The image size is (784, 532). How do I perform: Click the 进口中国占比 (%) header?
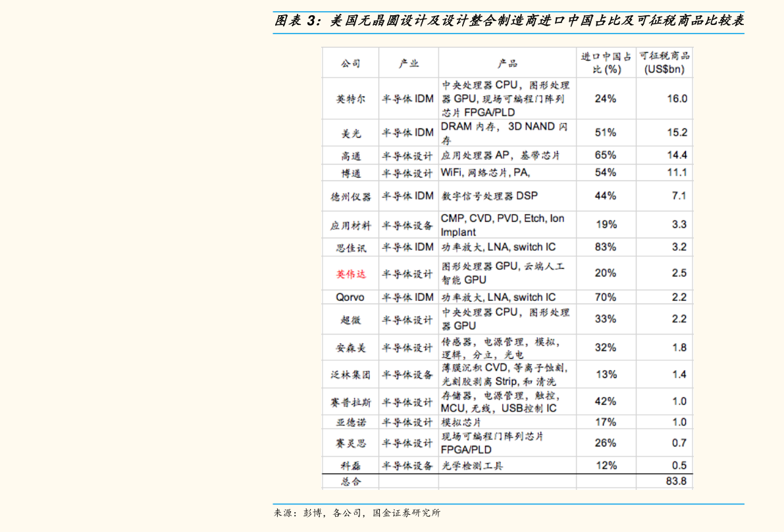click(606, 63)
